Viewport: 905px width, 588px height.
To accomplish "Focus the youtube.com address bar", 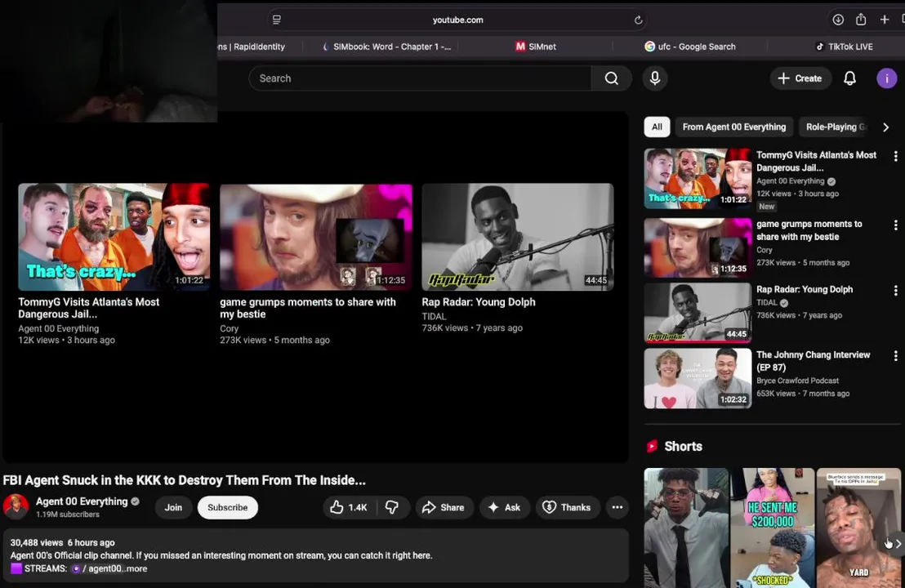I will coord(457,20).
